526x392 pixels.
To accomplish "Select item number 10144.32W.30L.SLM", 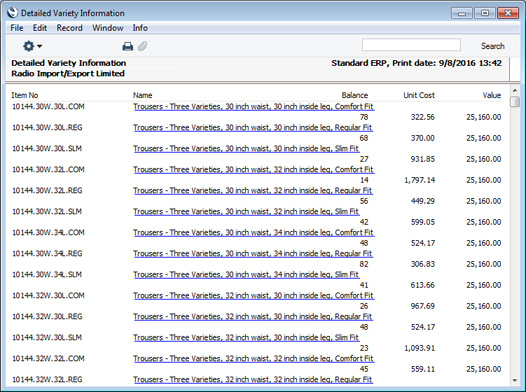I will point(47,337).
